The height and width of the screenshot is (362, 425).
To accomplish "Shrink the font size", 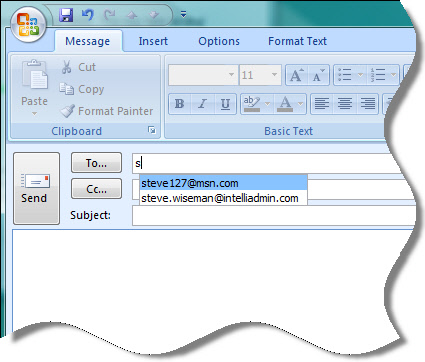I will coord(319,75).
